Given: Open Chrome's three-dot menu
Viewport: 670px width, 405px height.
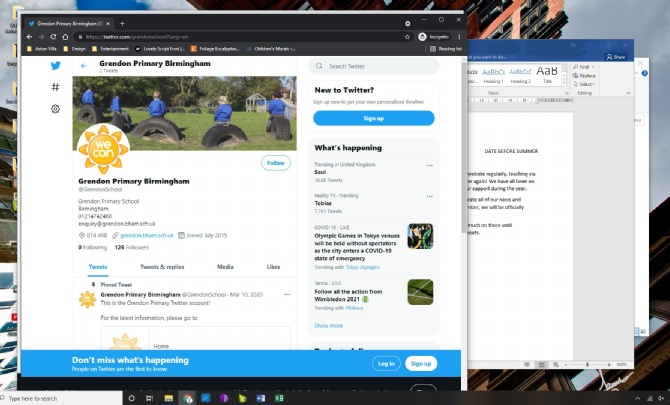Looking at the screenshot, I should (x=459, y=37).
